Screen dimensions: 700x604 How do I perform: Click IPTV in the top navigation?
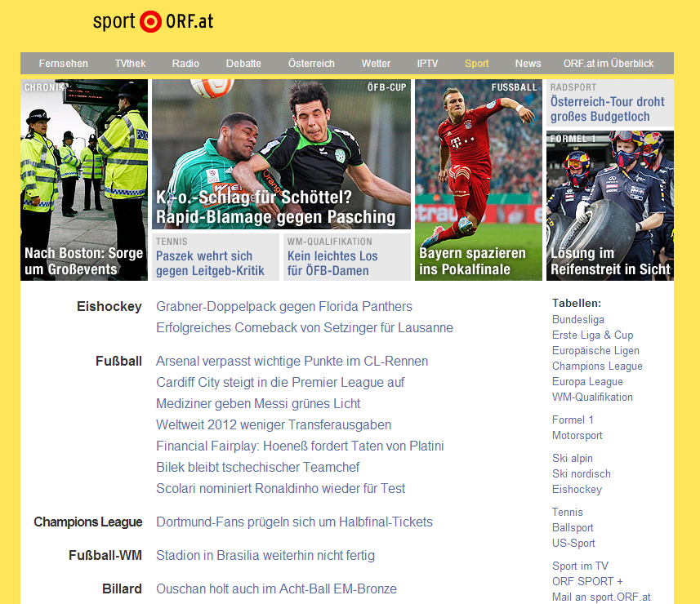click(x=427, y=64)
